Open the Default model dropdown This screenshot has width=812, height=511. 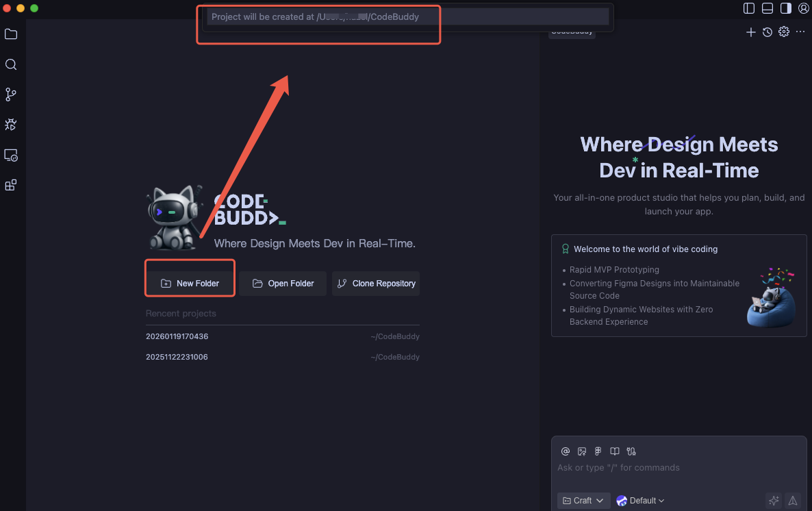(640, 501)
